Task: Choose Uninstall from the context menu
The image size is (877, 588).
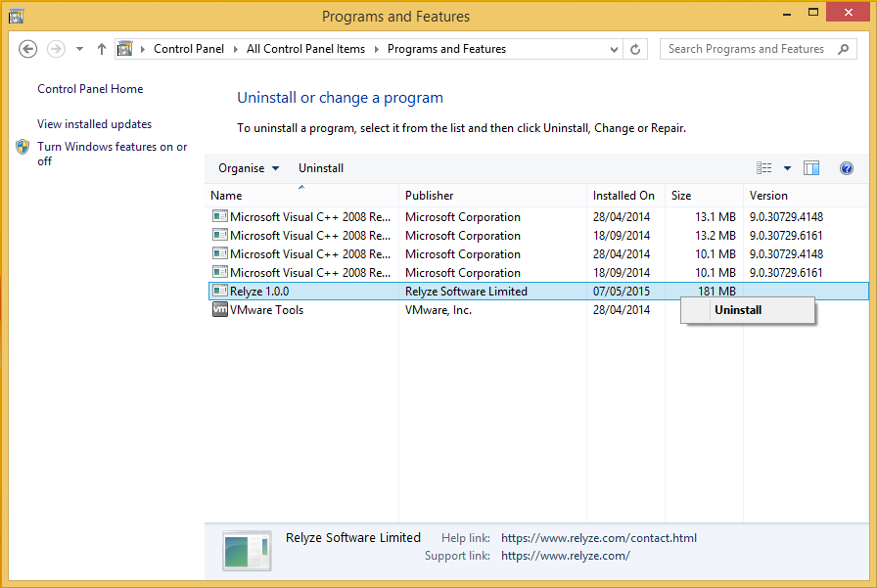Action: point(738,310)
